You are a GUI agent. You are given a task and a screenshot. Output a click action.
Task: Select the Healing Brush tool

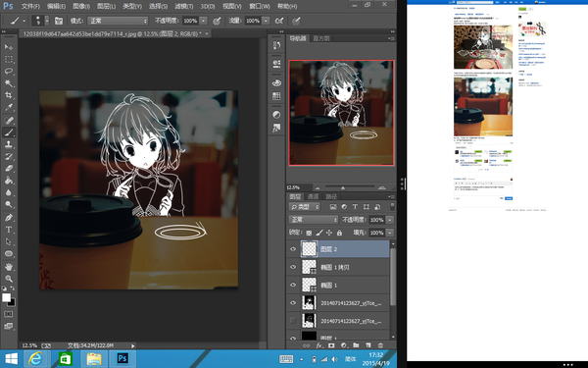(x=8, y=120)
